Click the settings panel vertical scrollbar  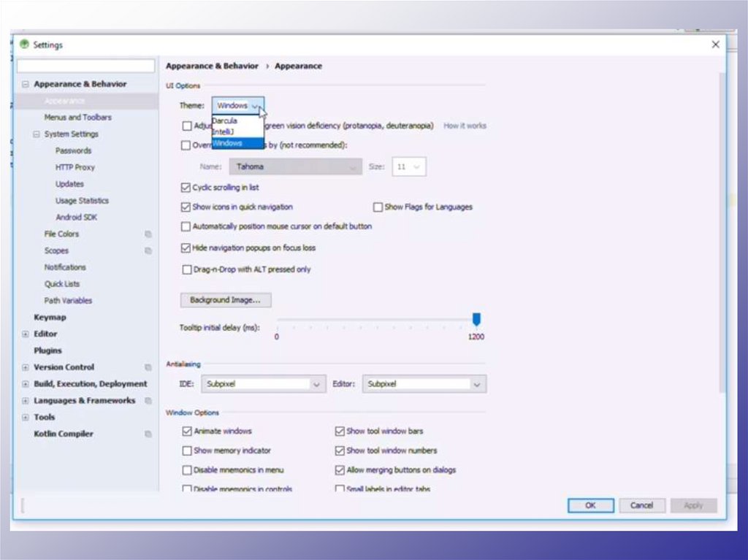[x=722, y=233]
